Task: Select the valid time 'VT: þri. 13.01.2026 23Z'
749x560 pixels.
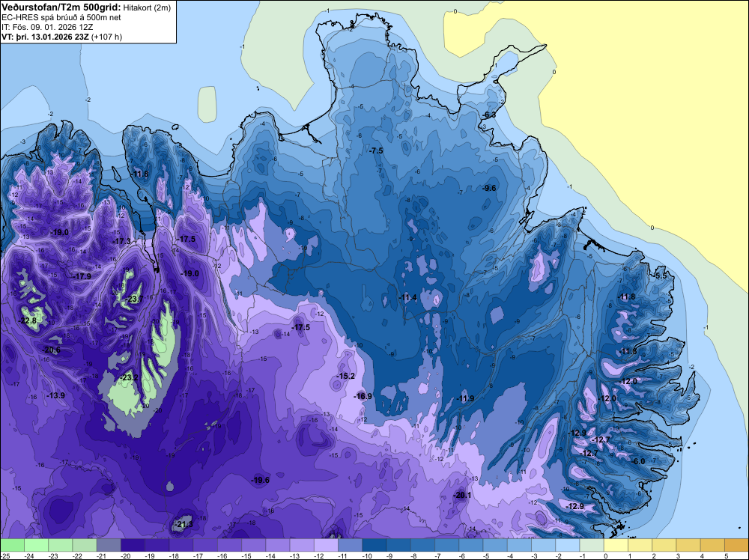Action: coord(45,37)
